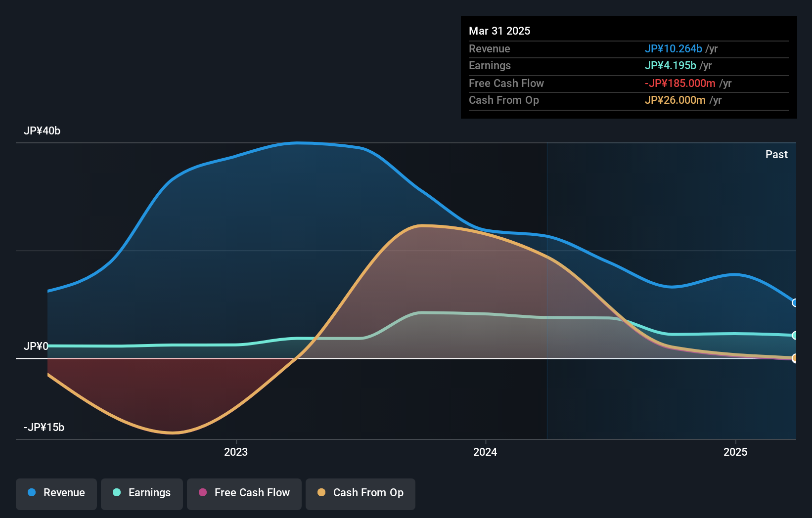Toggle the Cash From Op legend button

tap(361, 494)
